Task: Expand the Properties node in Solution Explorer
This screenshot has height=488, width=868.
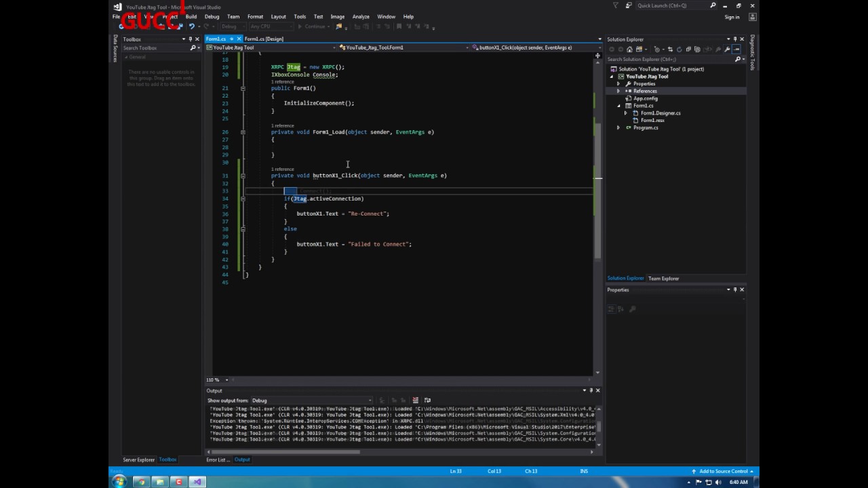Action: tap(618, 83)
